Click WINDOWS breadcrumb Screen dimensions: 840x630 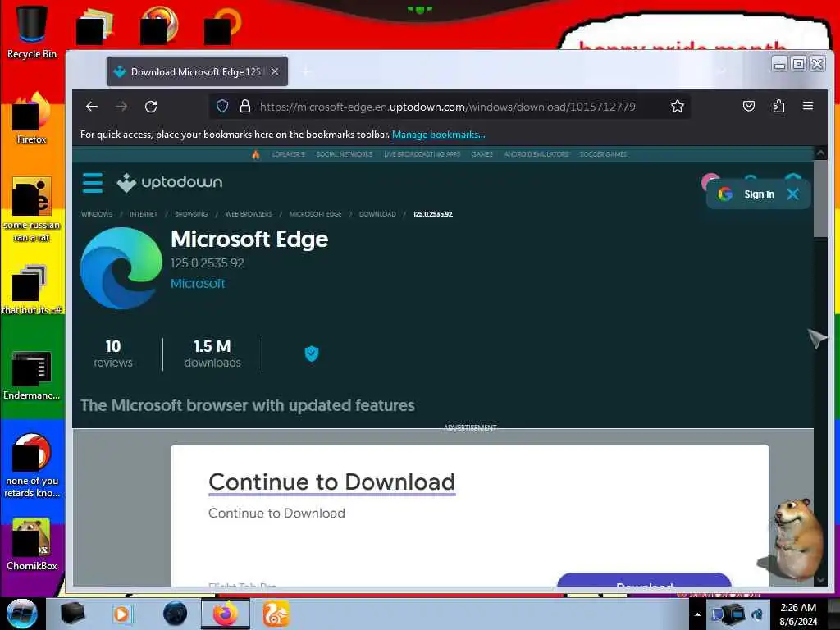tap(97, 214)
